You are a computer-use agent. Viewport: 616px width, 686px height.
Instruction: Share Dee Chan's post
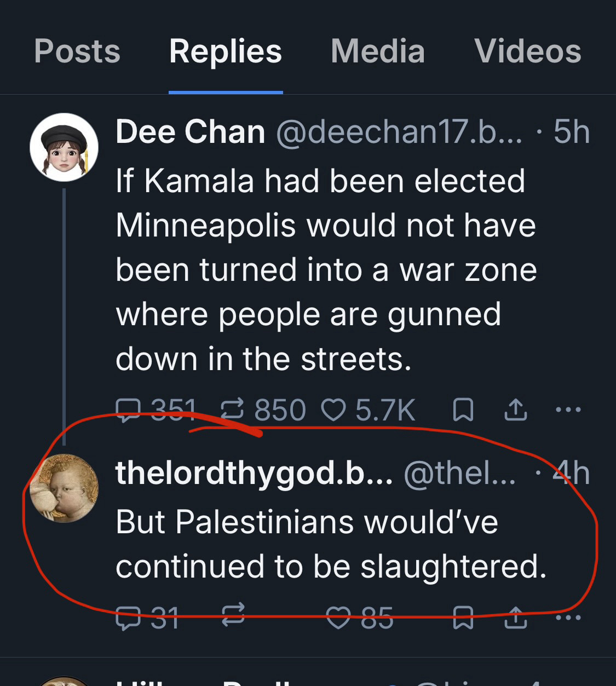coord(515,410)
